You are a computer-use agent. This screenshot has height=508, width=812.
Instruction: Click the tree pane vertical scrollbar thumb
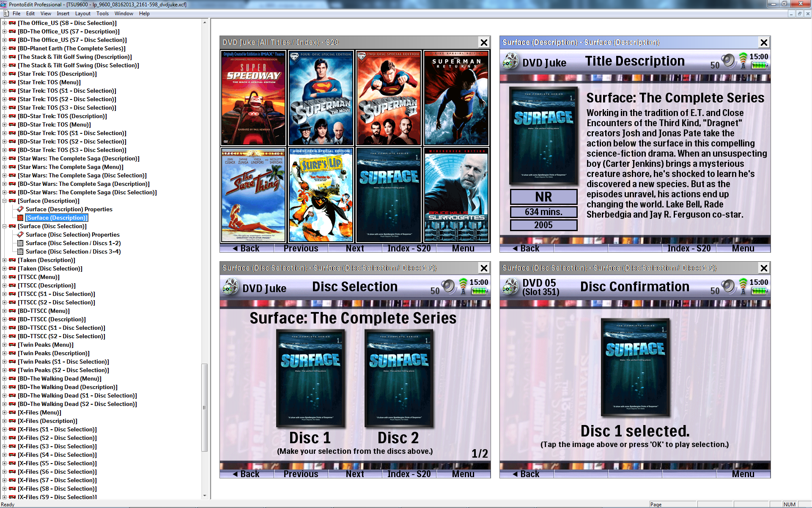click(204, 408)
